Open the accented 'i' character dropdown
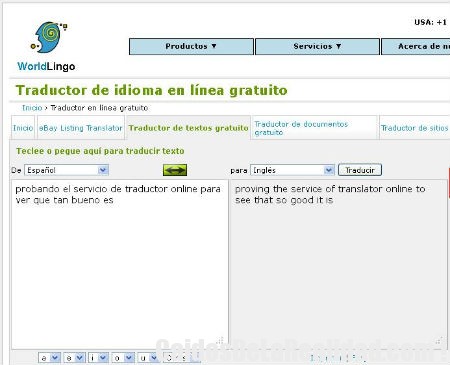450x365 pixels. point(99,358)
